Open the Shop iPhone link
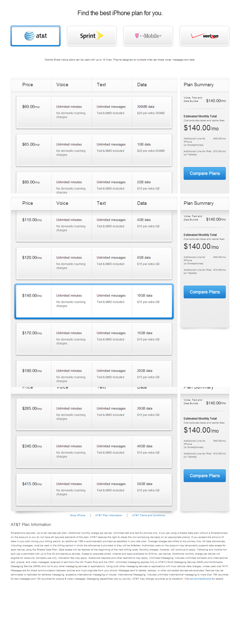This screenshot has width=240, height=644. click(x=77, y=515)
